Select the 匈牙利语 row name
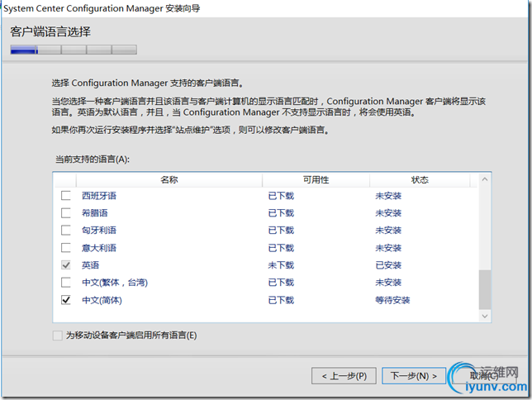 tap(99, 231)
